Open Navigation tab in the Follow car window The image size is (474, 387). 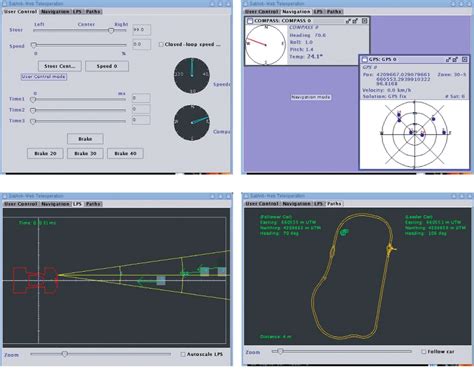(296, 204)
